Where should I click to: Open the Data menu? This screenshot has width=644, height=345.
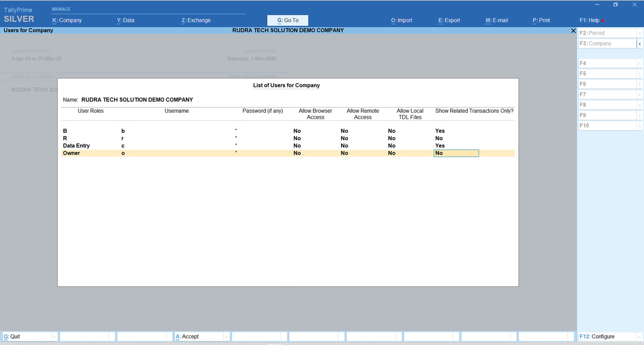pyautogui.click(x=126, y=20)
